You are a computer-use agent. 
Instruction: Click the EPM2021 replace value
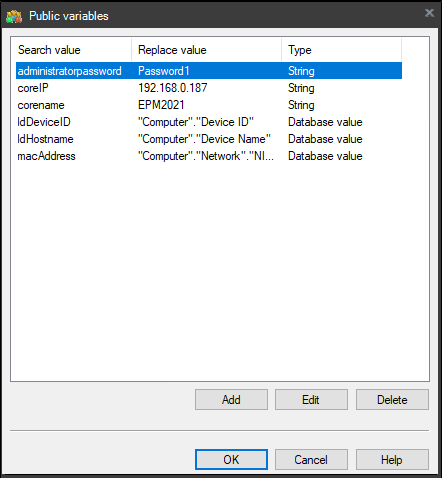[x=161, y=105]
